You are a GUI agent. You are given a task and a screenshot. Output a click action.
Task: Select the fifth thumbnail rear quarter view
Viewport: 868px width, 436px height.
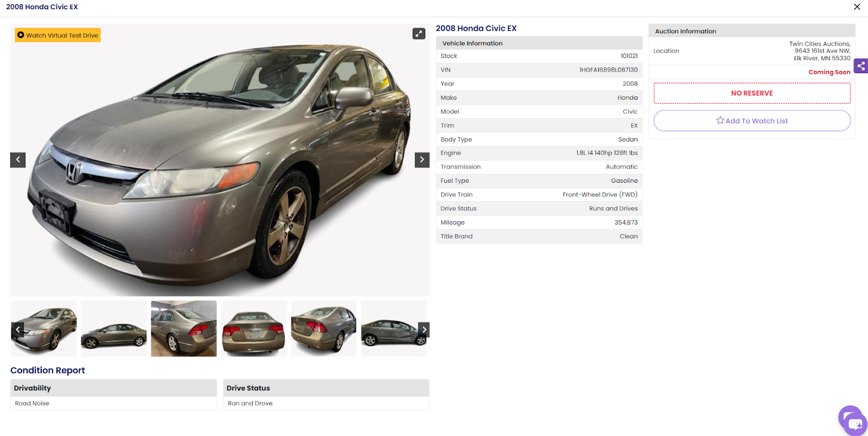(324, 329)
